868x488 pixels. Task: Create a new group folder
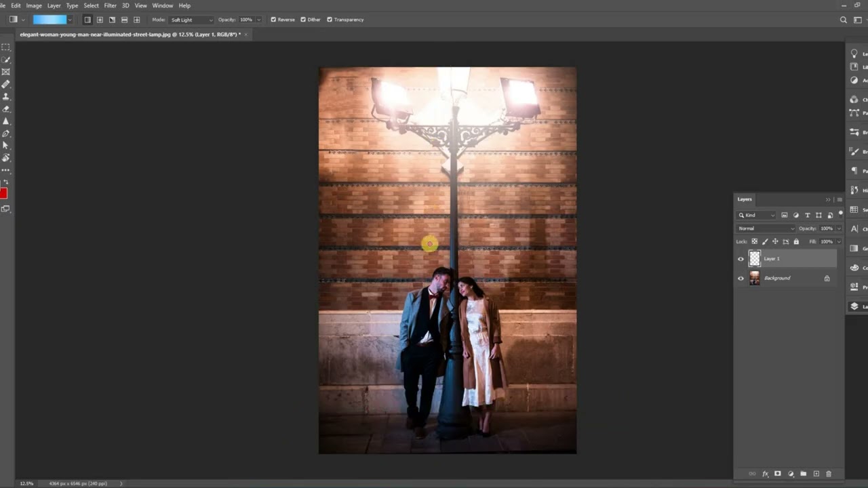[804, 474]
